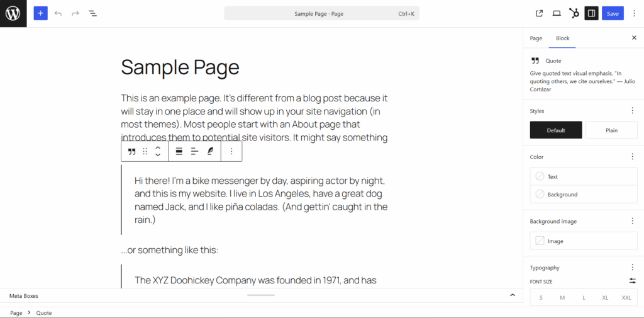Open the editor options menu

(634, 14)
